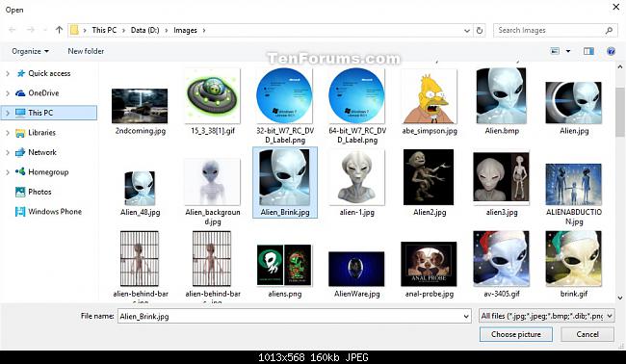
Task: Select 32-bit_W7_RC_DVD_Label.png thumbnail
Action: [x=284, y=95]
